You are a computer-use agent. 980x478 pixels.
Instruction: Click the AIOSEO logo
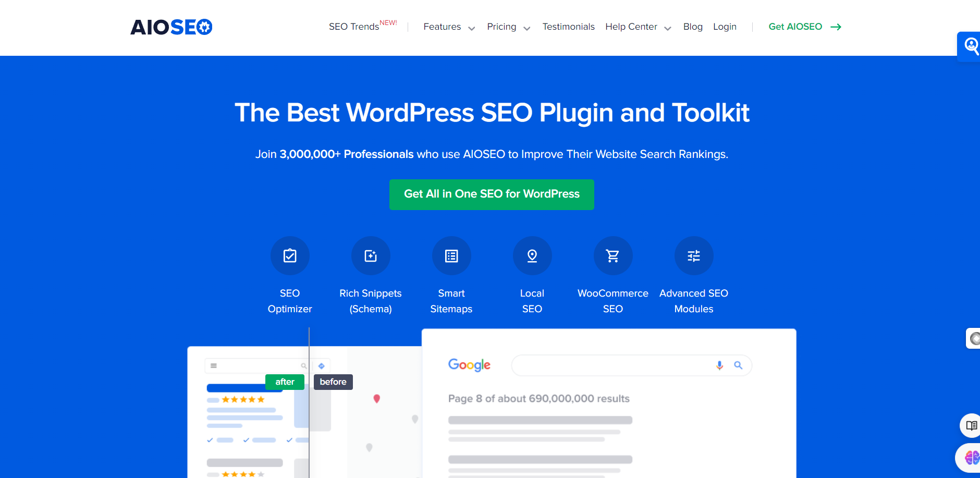click(x=171, y=27)
